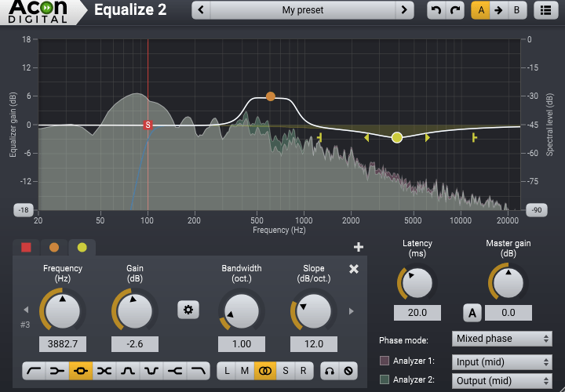The width and height of the screenshot is (565, 392).
Task: Click the Frequency knob
Action: (x=63, y=311)
